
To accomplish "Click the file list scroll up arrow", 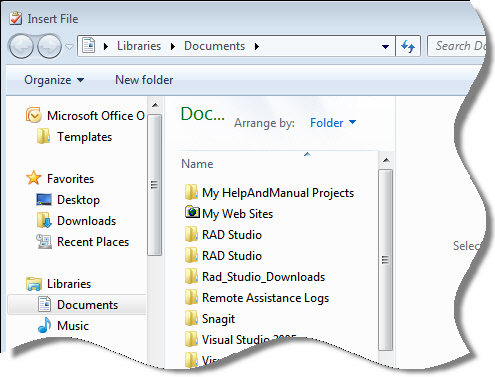I will pyautogui.click(x=386, y=160).
